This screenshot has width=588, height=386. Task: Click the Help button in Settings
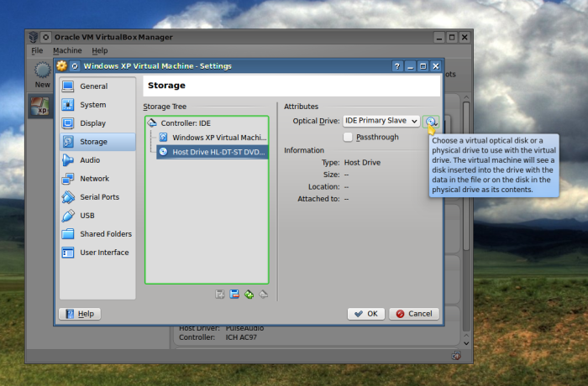80,314
